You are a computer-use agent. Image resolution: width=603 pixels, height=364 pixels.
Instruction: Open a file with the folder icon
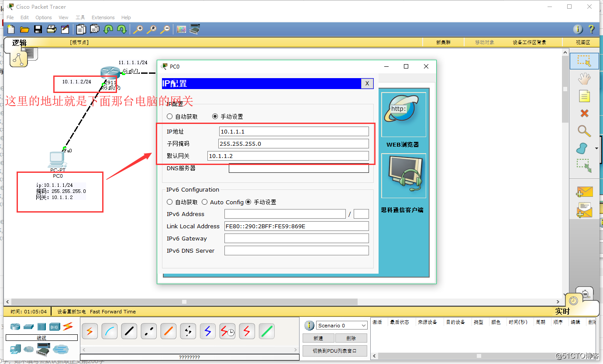coord(24,29)
